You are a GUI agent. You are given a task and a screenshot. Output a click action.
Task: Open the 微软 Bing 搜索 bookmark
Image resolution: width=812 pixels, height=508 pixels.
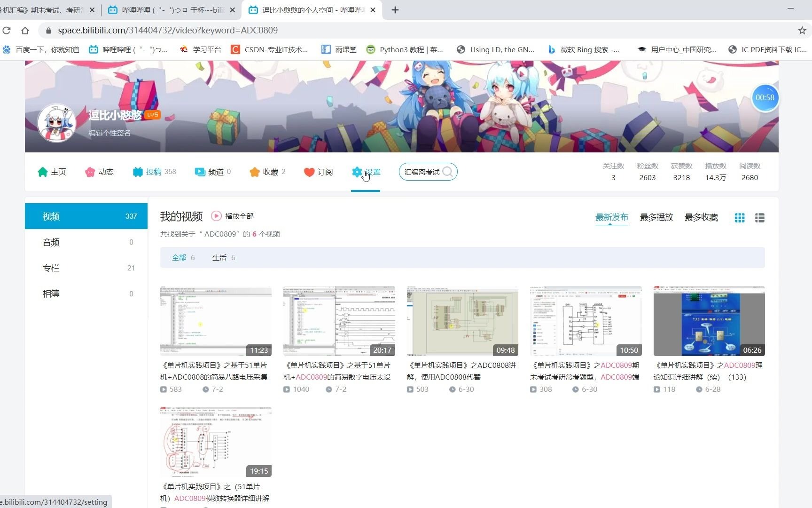point(584,49)
